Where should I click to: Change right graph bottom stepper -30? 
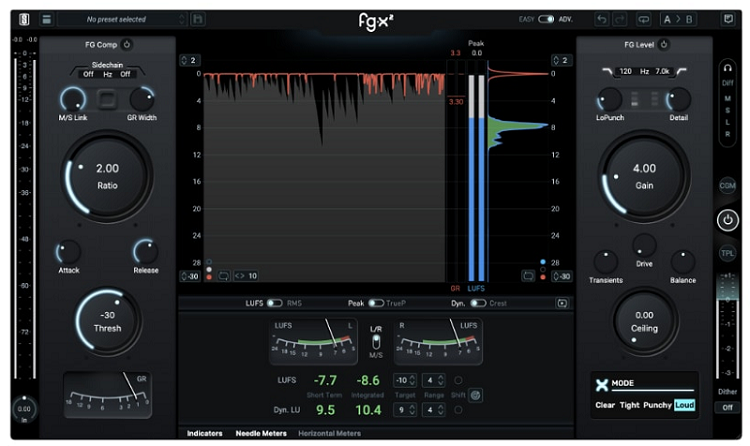tap(562, 276)
